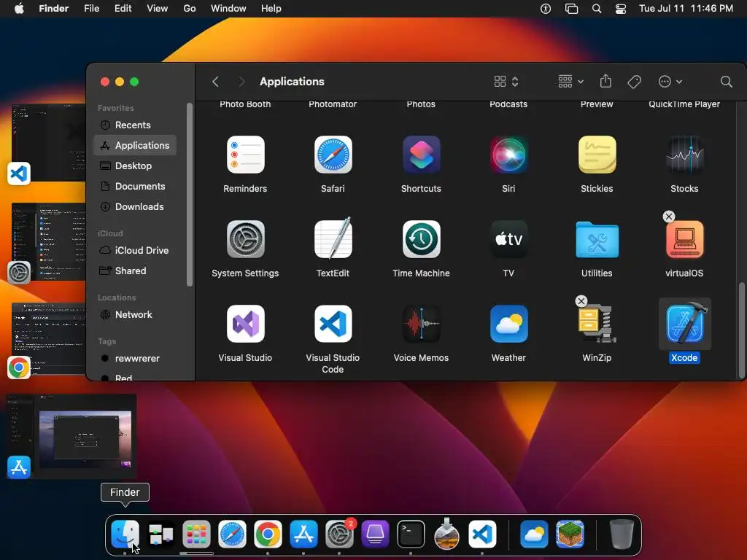Click the Edit Tags toolbar button
Viewport: 747px width, 560px height.
pyautogui.click(x=634, y=82)
